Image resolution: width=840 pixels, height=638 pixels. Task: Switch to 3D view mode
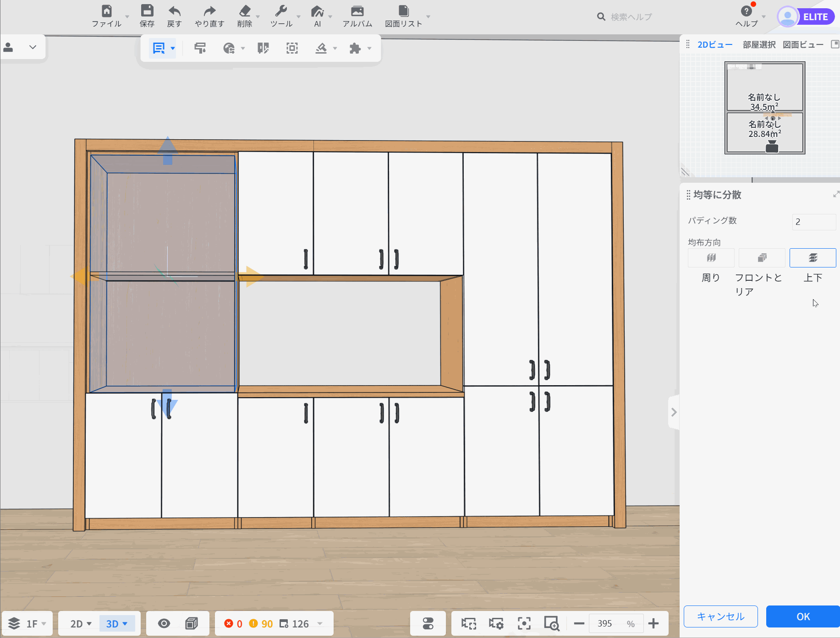[x=117, y=624]
